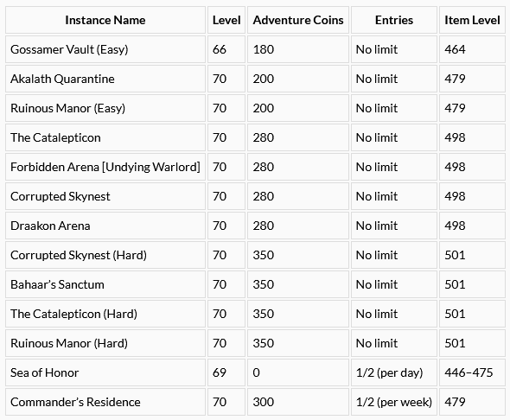Select the Item Level header cell
The width and height of the screenshot is (510, 420).
pyautogui.click(x=472, y=20)
